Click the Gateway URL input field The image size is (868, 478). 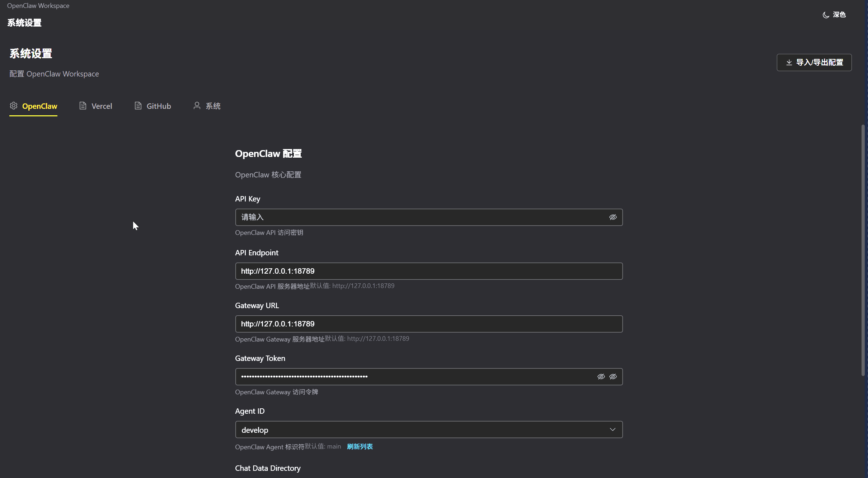[x=429, y=324]
